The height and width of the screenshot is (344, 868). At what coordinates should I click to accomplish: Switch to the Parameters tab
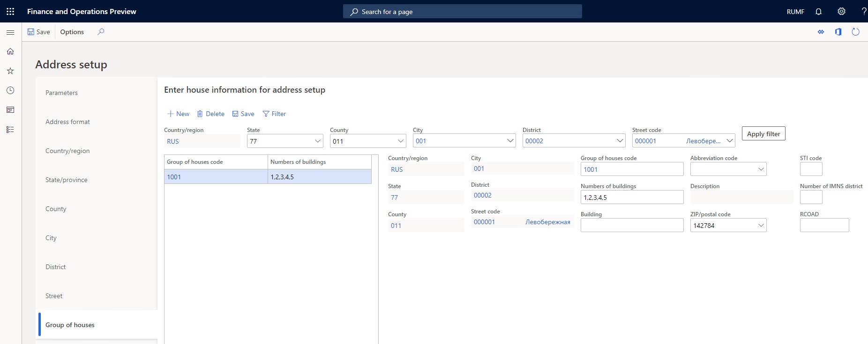[61, 93]
